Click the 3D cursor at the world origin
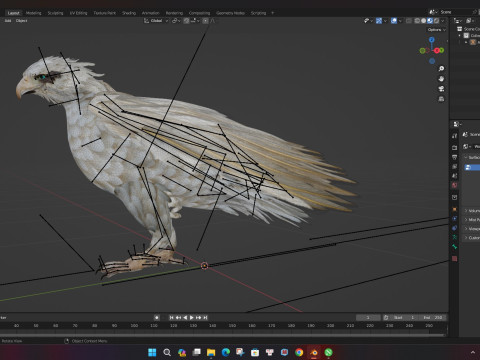Image resolution: width=480 pixels, height=360 pixels. pyautogui.click(x=204, y=266)
